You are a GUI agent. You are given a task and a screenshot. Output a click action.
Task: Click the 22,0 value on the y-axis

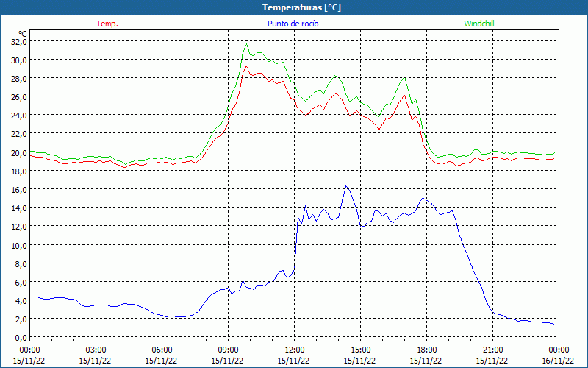click(19, 134)
